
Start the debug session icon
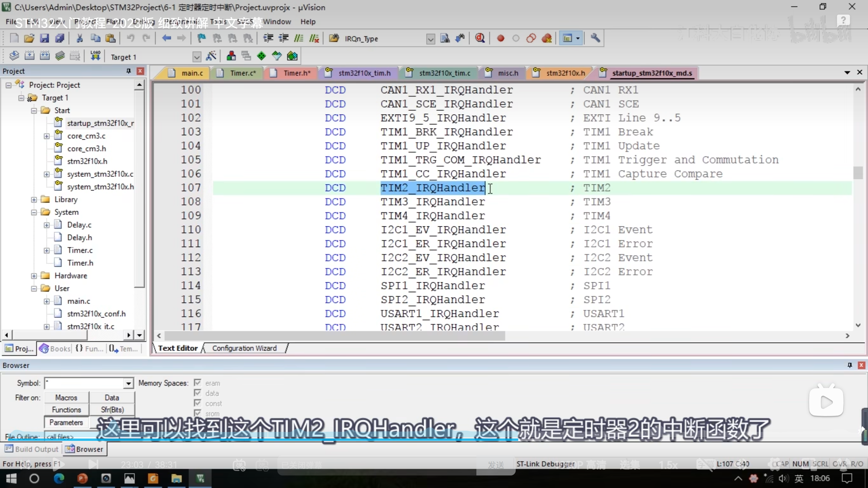coord(480,38)
